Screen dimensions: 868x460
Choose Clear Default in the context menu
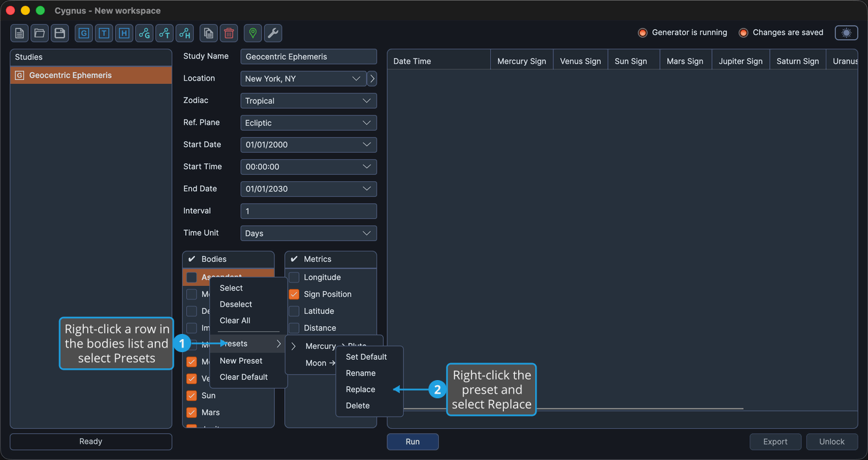point(248,377)
